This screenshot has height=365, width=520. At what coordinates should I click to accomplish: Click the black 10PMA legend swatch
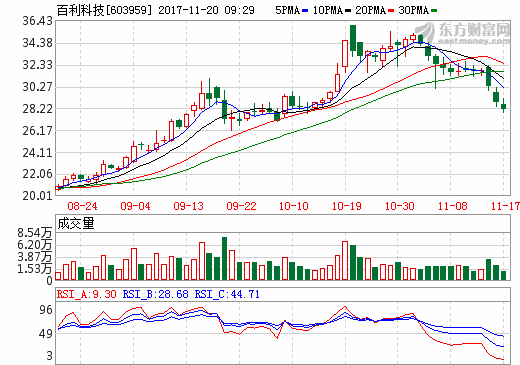tap(348, 11)
